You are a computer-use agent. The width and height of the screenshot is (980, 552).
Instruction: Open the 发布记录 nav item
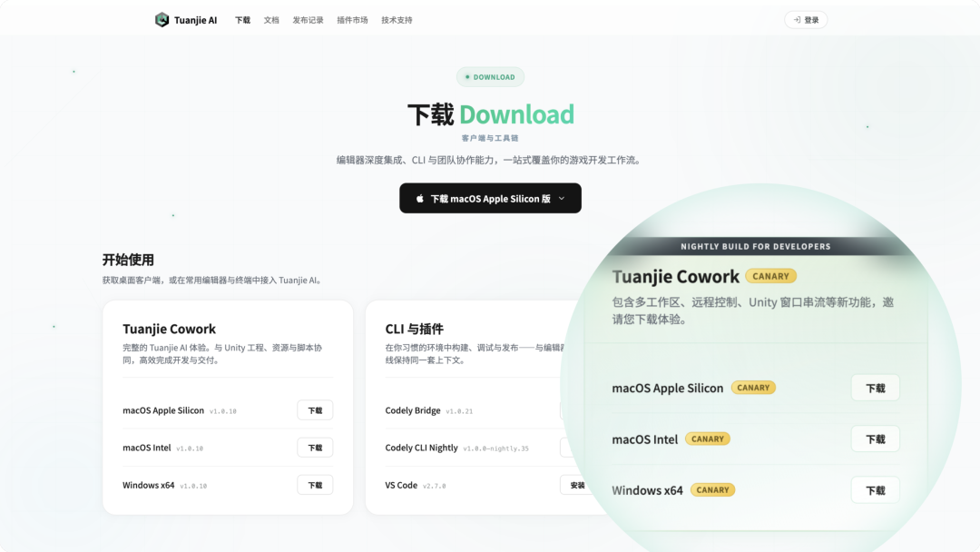click(x=309, y=20)
